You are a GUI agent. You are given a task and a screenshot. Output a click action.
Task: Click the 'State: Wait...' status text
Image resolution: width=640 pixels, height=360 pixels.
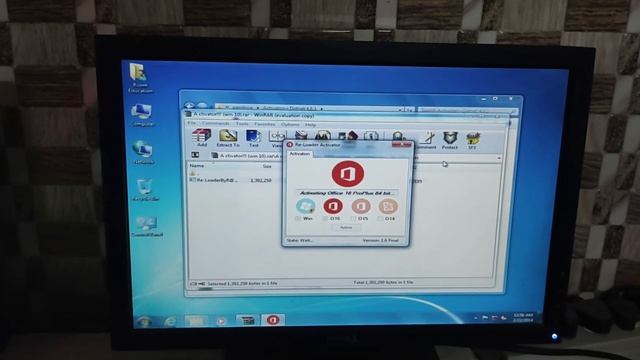click(300, 240)
